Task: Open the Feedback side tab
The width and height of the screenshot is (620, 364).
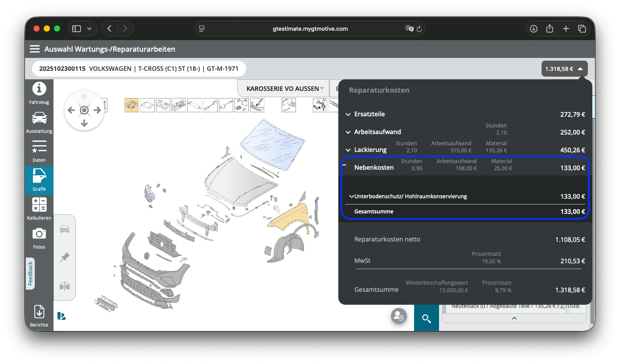Action: (30, 273)
